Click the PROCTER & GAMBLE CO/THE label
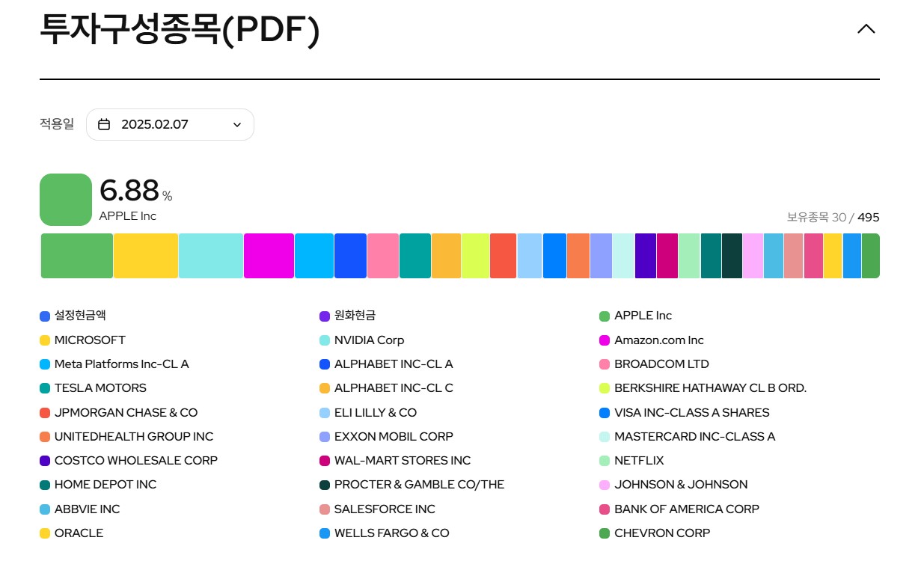This screenshot has width=924, height=576. [x=419, y=485]
